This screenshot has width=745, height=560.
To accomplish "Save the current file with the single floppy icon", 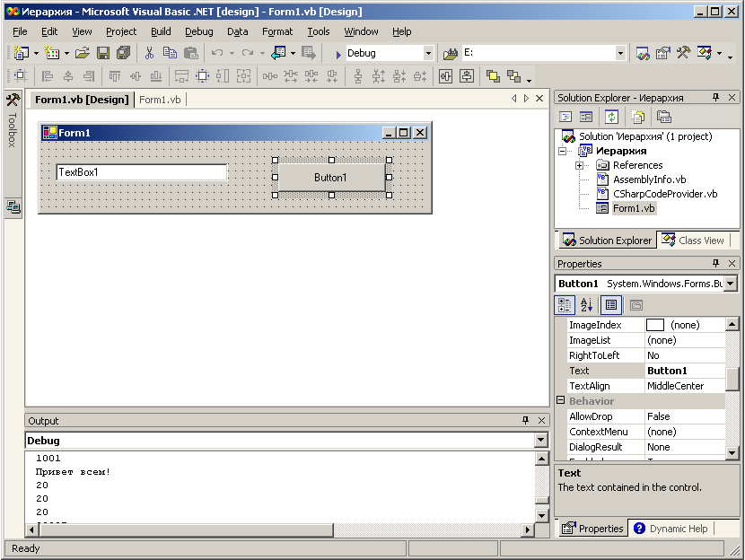I will tap(103, 53).
